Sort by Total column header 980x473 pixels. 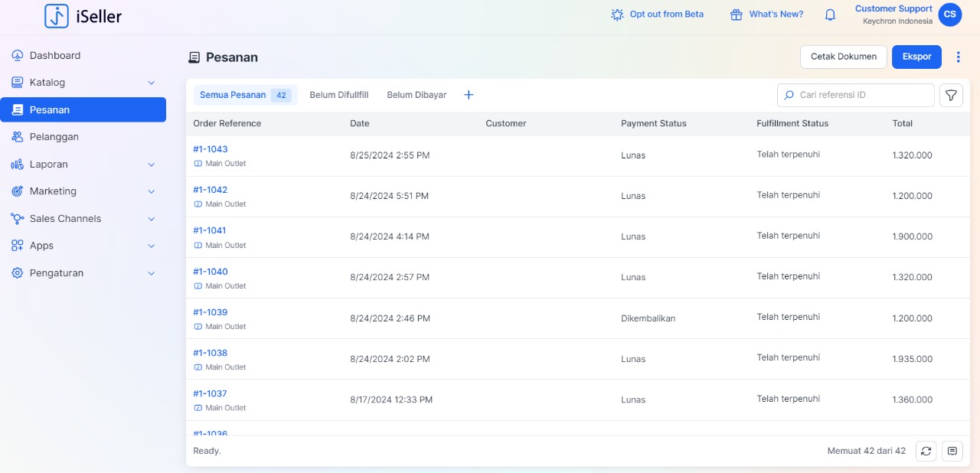click(902, 123)
